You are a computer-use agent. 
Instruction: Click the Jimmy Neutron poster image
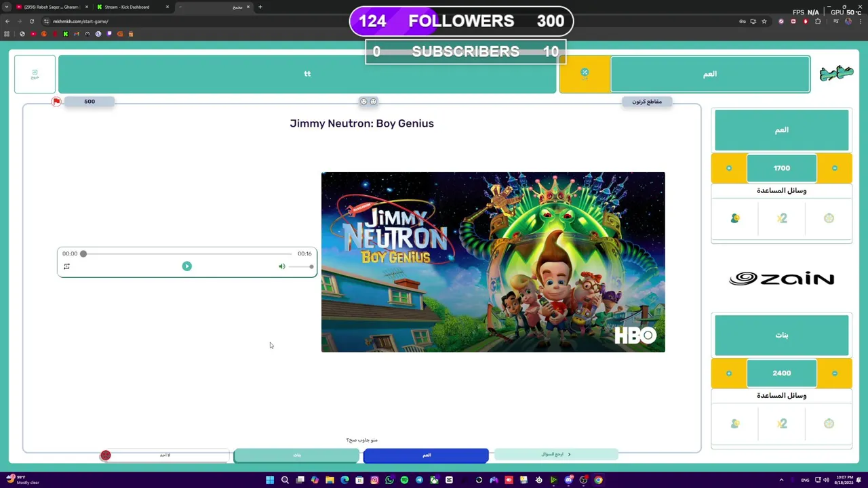point(493,262)
